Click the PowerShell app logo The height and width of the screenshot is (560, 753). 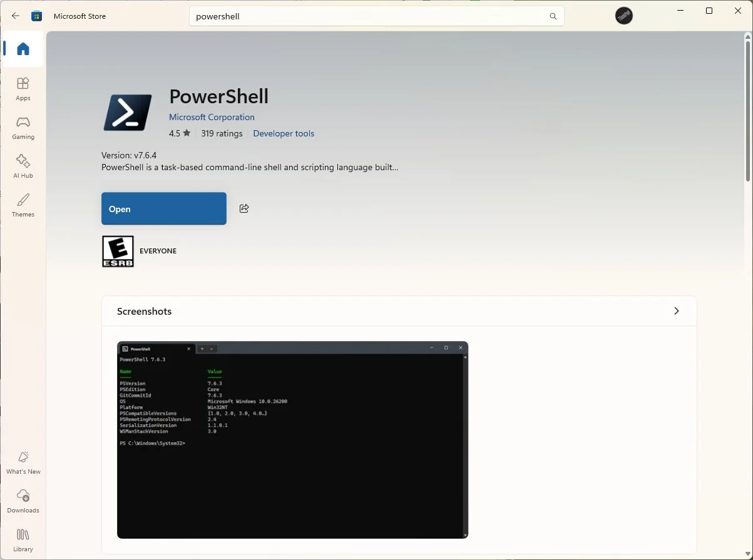click(x=128, y=113)
